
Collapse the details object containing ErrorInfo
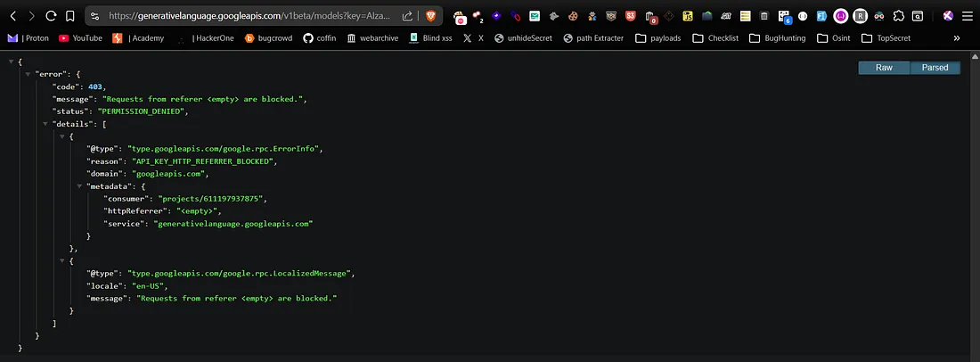tap(62, 136)
